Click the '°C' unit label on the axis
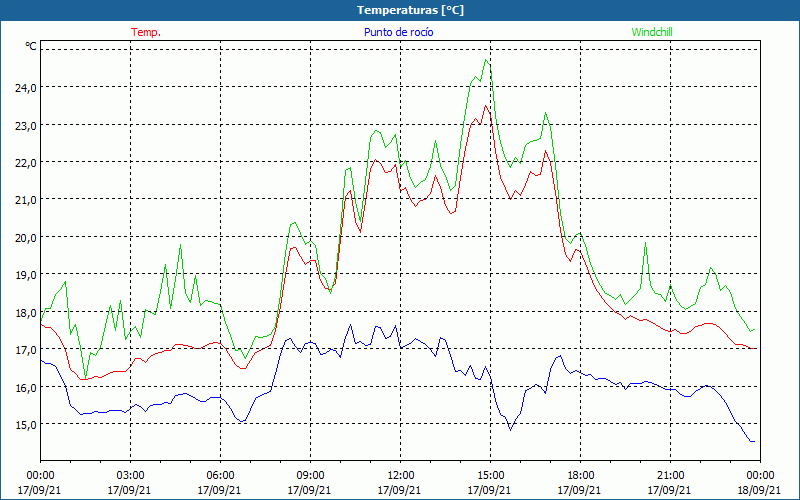Viewport: 800px width, 500px height. coord(31,46)
